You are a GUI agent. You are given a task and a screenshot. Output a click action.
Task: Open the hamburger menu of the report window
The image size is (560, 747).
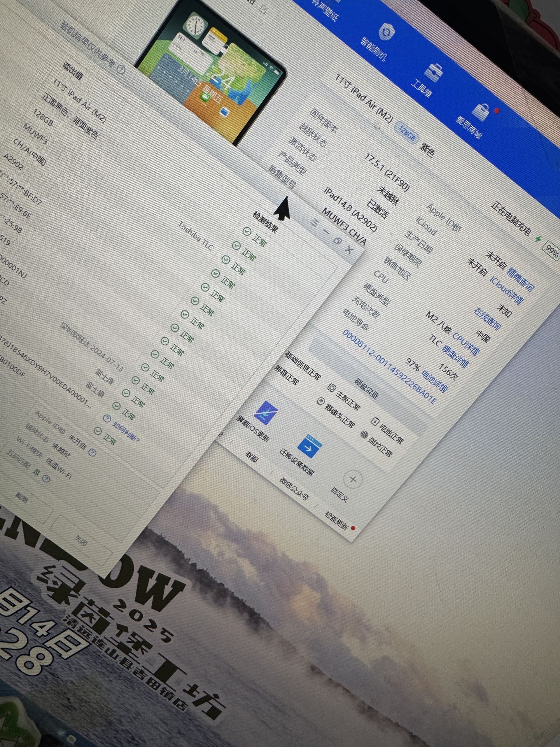(x=315, y=223)
